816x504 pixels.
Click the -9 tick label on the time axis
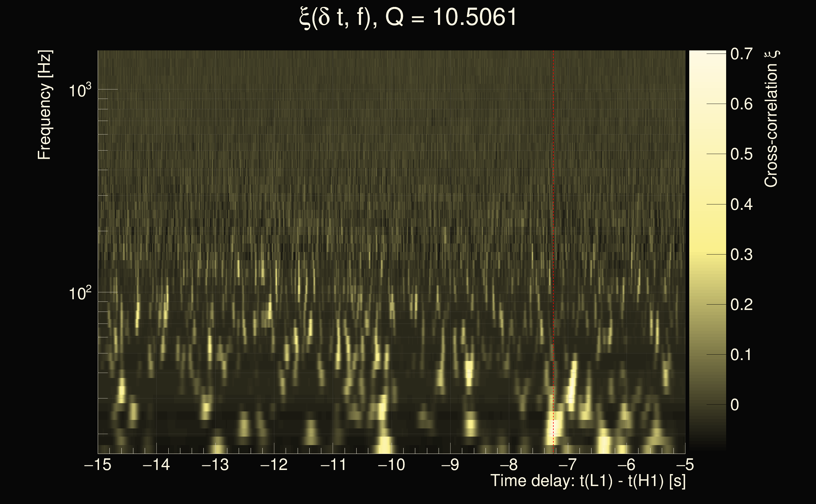point(450,465)
